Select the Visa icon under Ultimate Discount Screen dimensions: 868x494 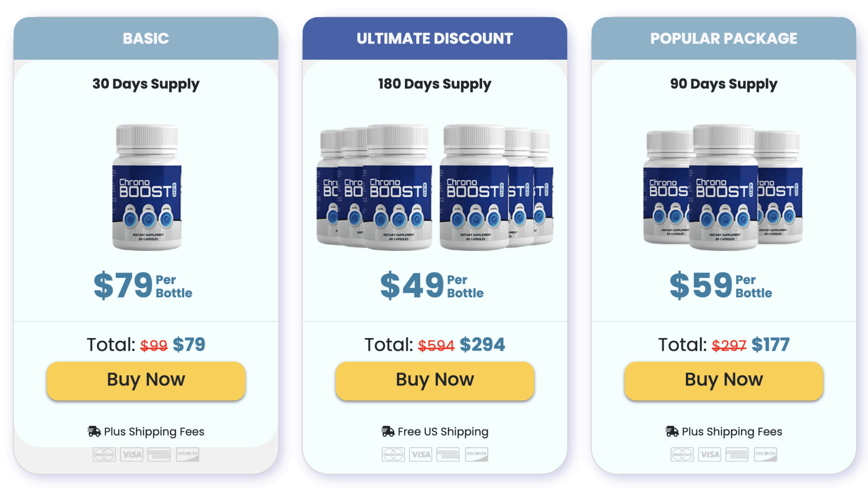click(420, 454)
